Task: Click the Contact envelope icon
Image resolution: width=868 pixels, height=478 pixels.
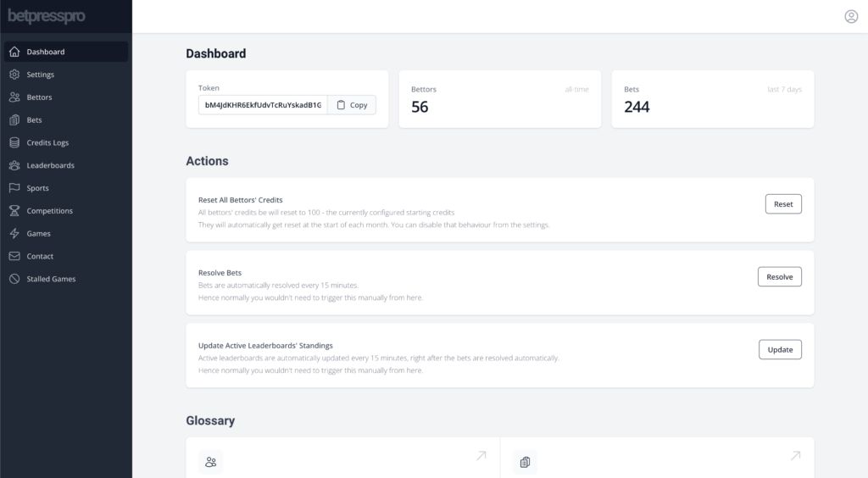Action: pos(14,256)
